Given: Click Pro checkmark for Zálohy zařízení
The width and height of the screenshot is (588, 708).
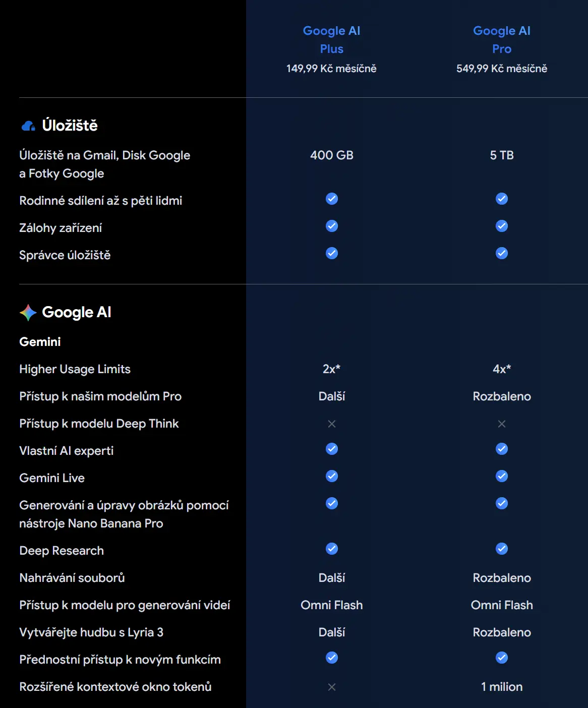Looking at the screenshot, I should pyautogui.click(x=502, y=226).
